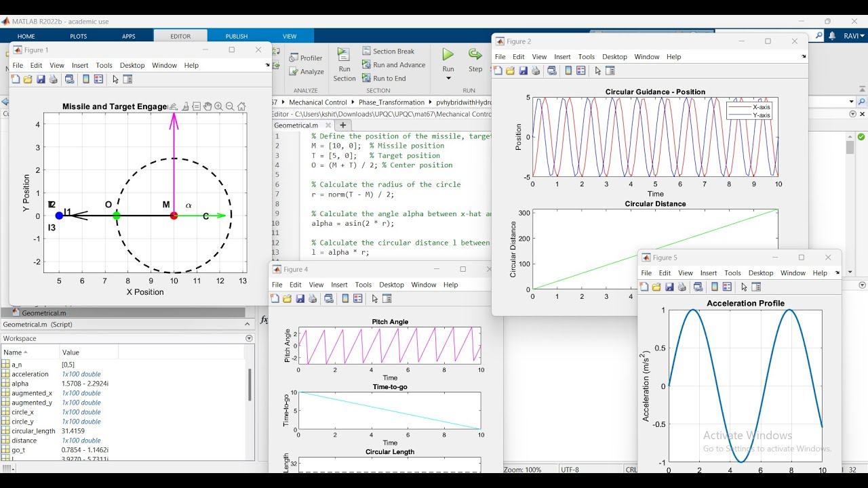Click Phase_Transformation in path breadcrumb
This screenshot has height=488, width=868.
pos(391,102)
